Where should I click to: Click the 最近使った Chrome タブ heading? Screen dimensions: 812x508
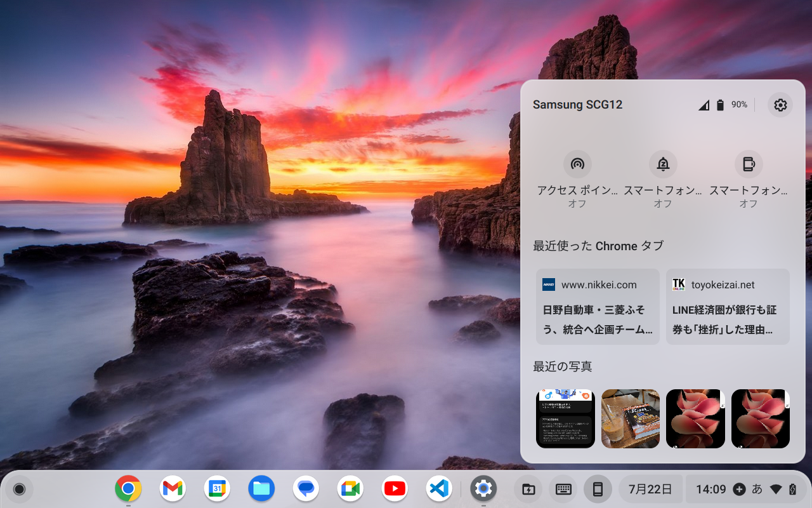click(598, 246)
